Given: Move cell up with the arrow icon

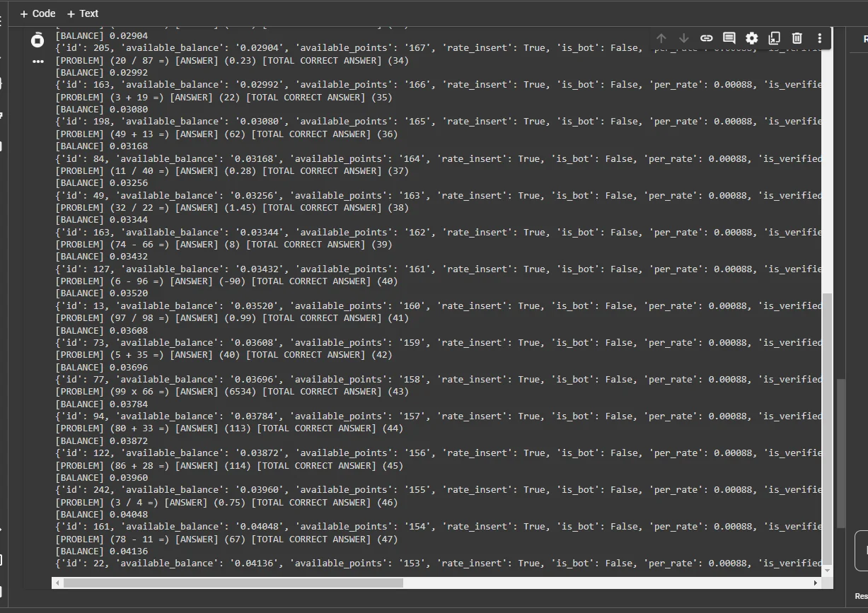Looking at the screenshot, I should (x=661, y=38).
